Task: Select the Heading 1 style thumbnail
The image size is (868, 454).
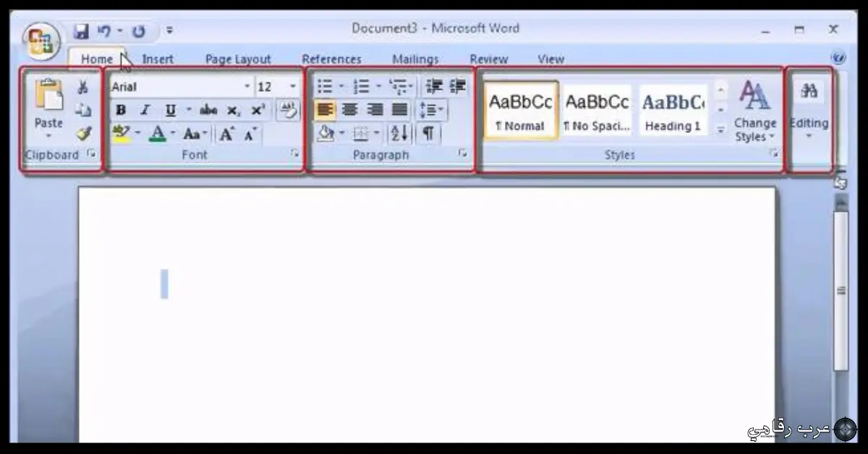Action: coord(673,110)
